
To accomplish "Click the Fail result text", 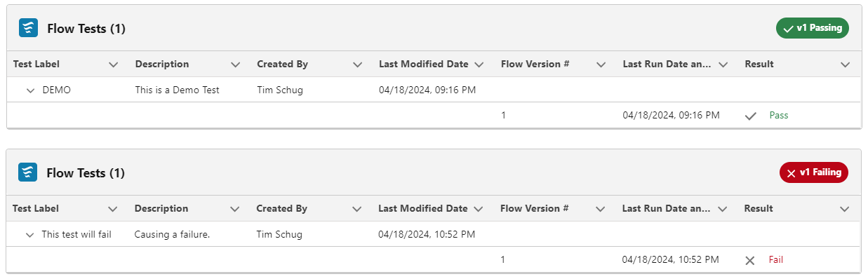I will click(776, 259).
